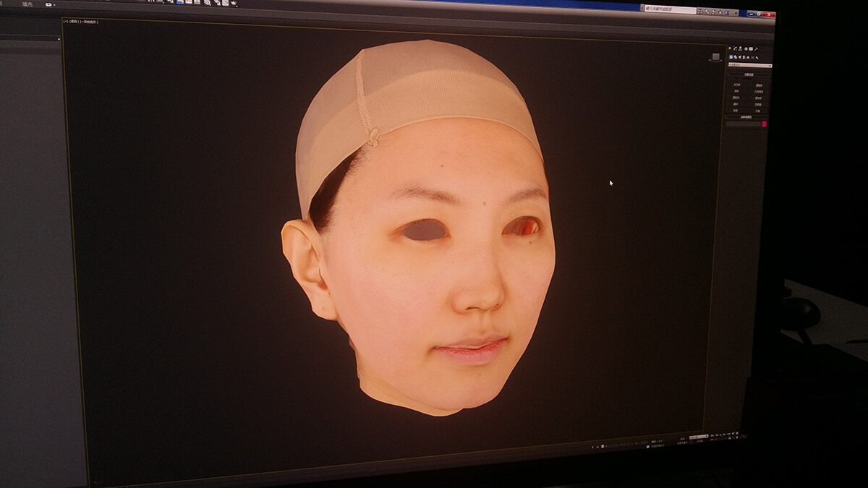Select the Systems category icon
This screenshot has height=488, width=868.
click(x=759, y=57)
